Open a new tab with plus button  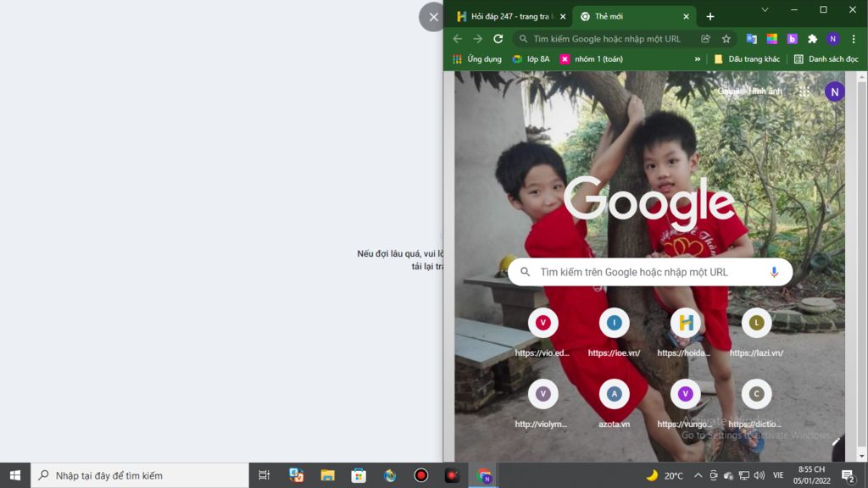tap(710, 17)
